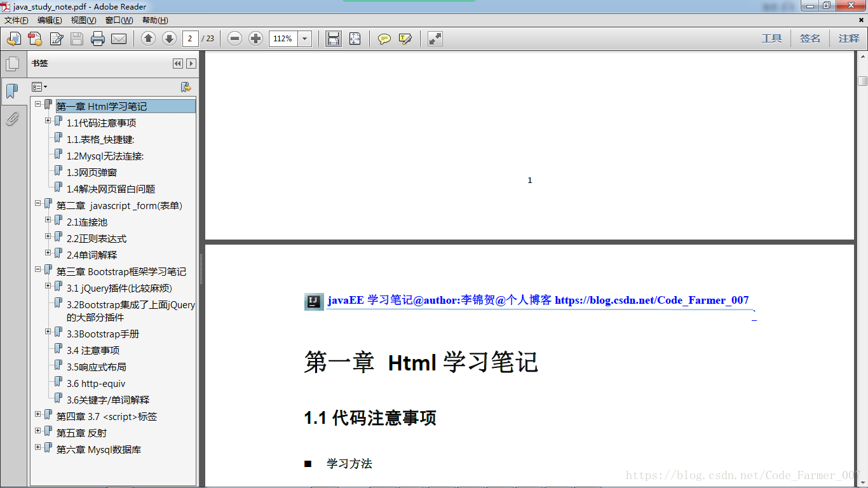Image resolution: width=868 pixels, height=488 pixels.
Task: Click the Zoom out minus button
Action: [x=234, y=39]
